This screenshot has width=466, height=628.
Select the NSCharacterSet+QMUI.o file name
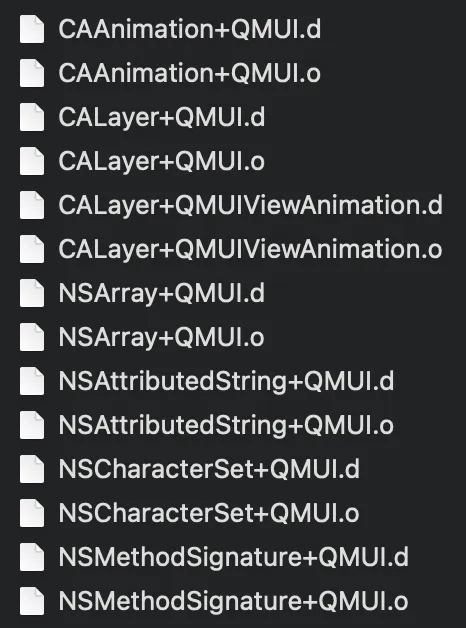[209, 513]
